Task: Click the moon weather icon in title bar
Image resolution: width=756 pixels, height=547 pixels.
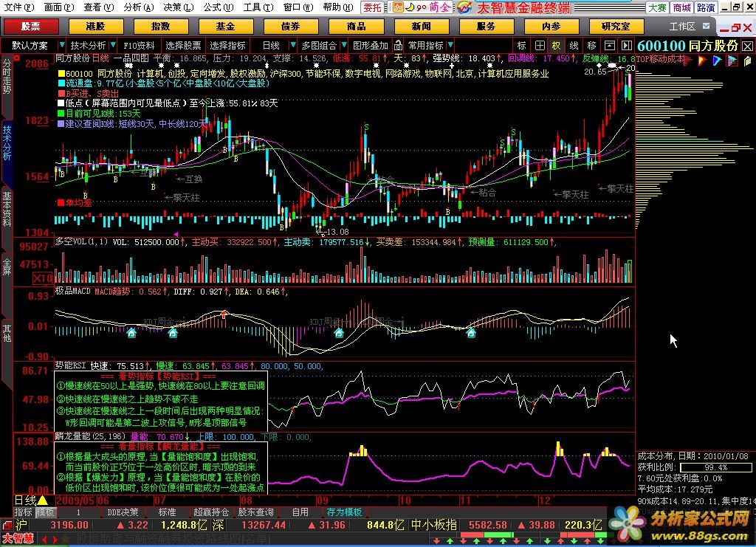Action: [x=409, y=7]
